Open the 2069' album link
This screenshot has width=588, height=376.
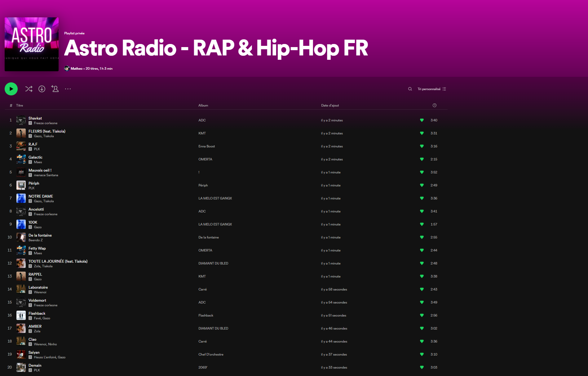coord(203,367)
